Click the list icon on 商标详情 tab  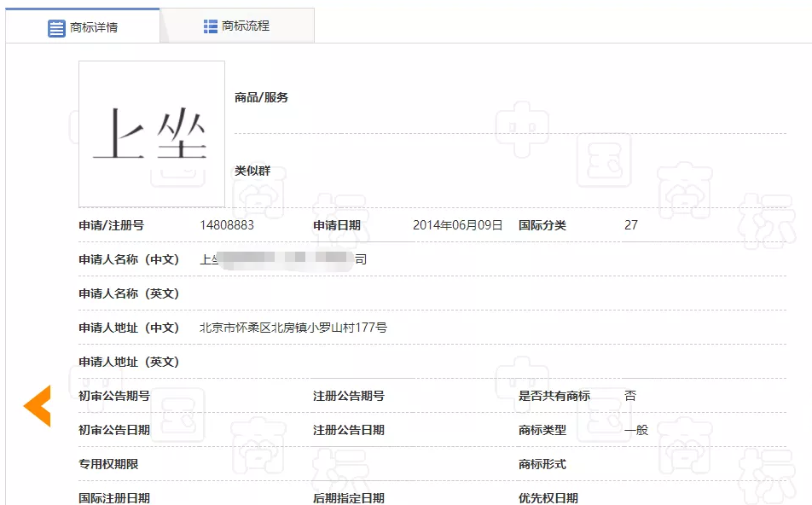pyautogui.click(x=56, y=27)
